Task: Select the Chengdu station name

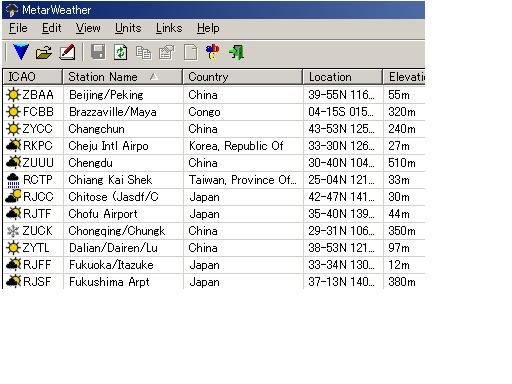Action: 90,163
